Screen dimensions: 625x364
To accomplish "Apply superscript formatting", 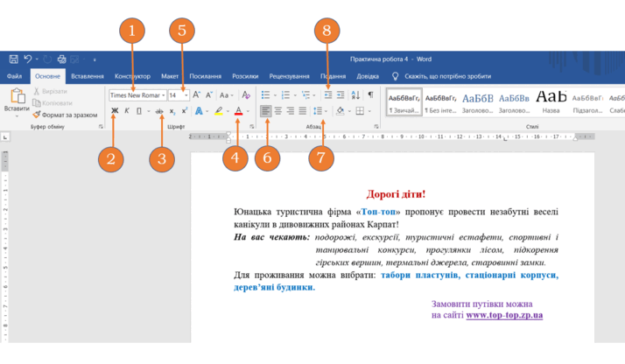I will pyautogui.click(x=184, y=111).
